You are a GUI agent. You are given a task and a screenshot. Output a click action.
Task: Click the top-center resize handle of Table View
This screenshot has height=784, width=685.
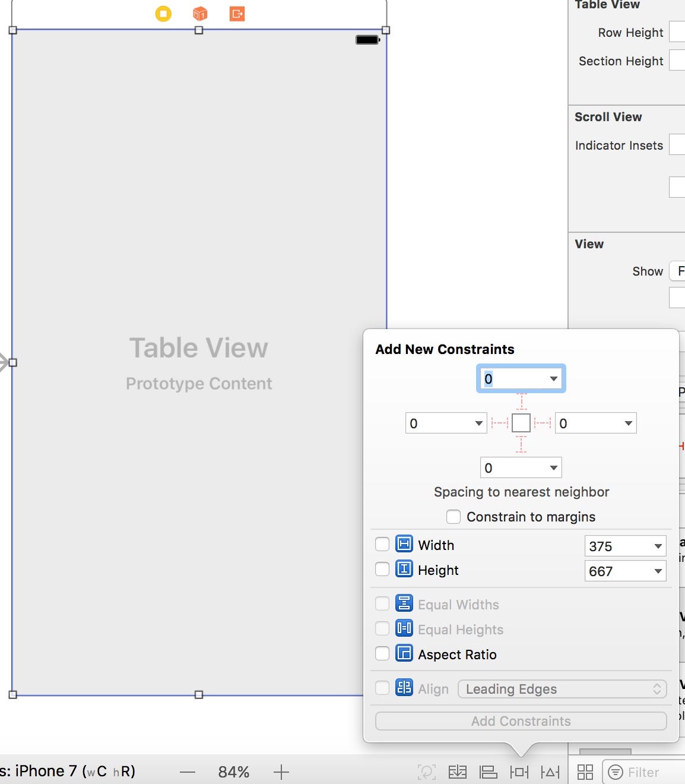click(x=199, y=30)
